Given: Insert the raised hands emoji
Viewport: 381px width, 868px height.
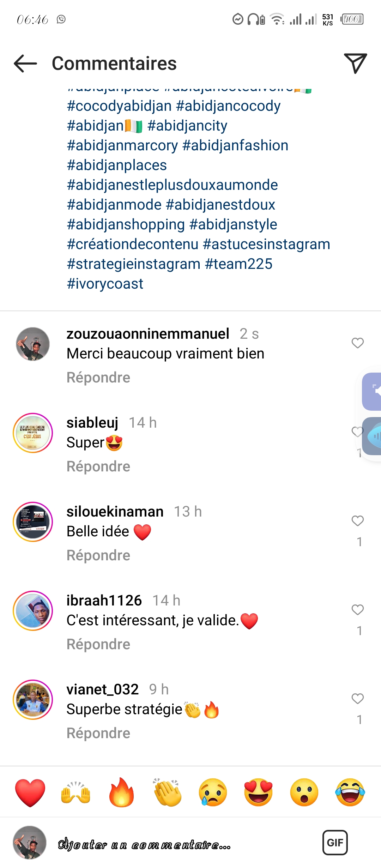Looking at the screenshot, I should tap(76, 792).
